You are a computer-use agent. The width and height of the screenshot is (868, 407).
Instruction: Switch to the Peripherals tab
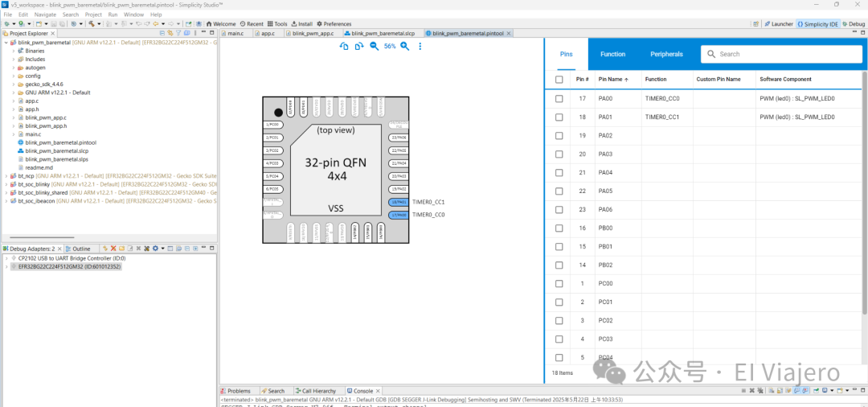[666, 54]
